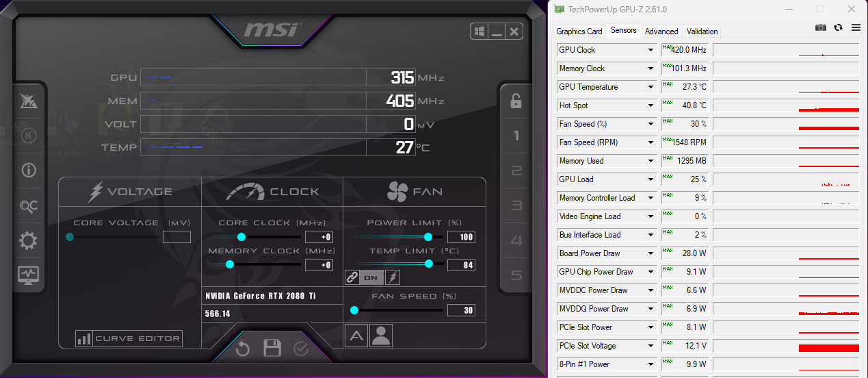Open the Video Engine Load dropdown
The width and height of the screenshot is (868, 378).
pos(650,216)
